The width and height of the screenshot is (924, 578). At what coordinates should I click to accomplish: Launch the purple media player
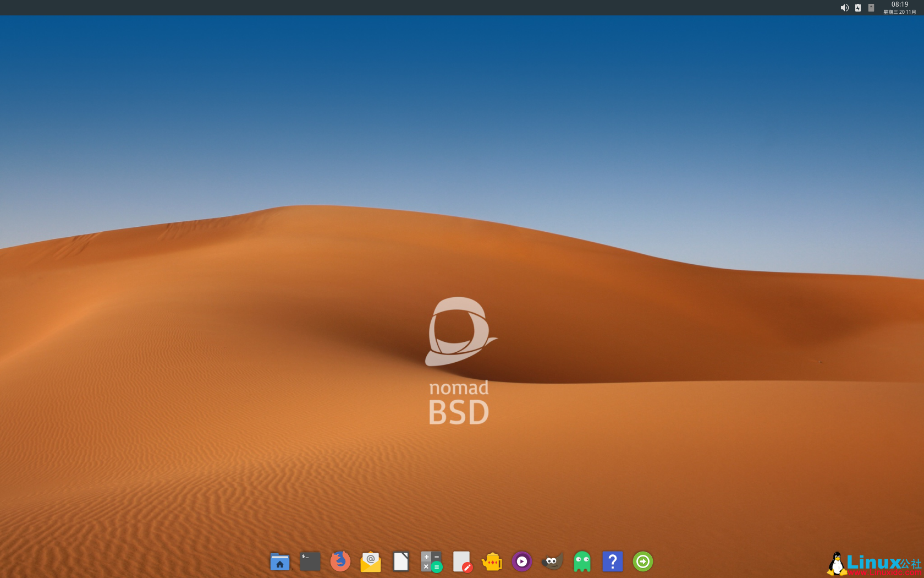pos(521,561)
